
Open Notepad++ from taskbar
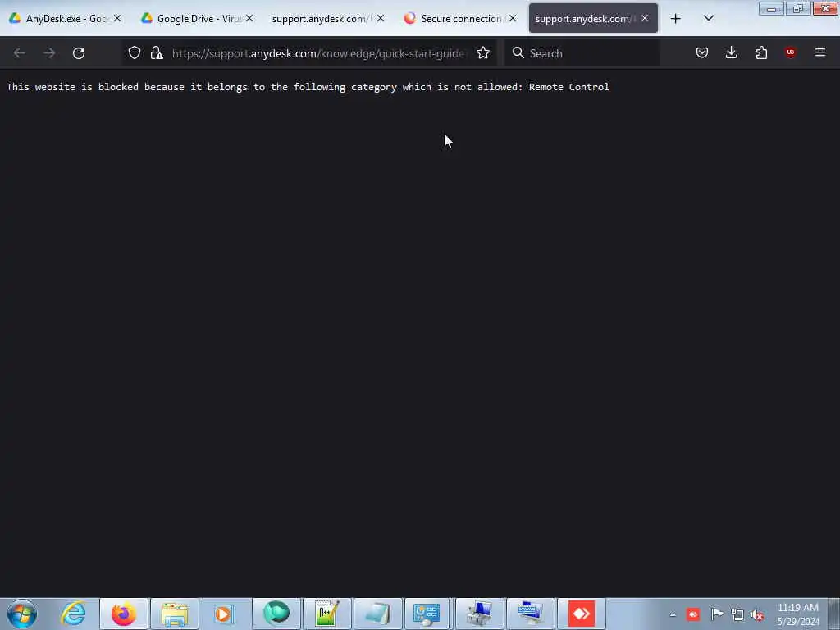326,614
